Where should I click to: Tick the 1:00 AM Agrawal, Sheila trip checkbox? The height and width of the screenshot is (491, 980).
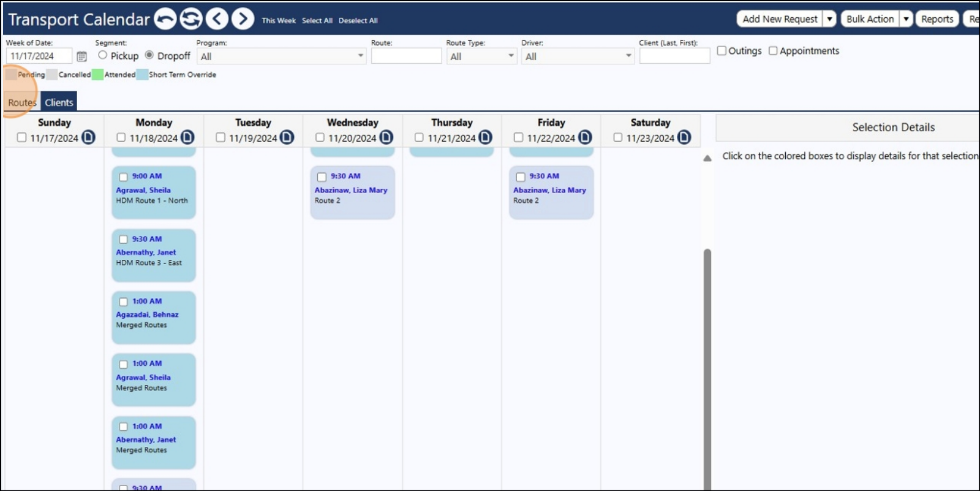(x=123, y=364)
